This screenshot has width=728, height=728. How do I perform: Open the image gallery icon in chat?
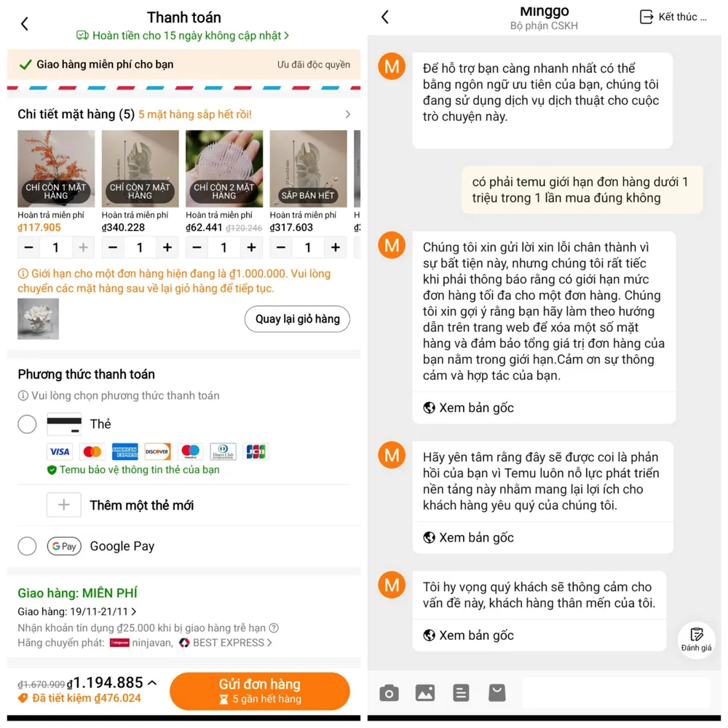pyautogui.click(x=425, y=693)
